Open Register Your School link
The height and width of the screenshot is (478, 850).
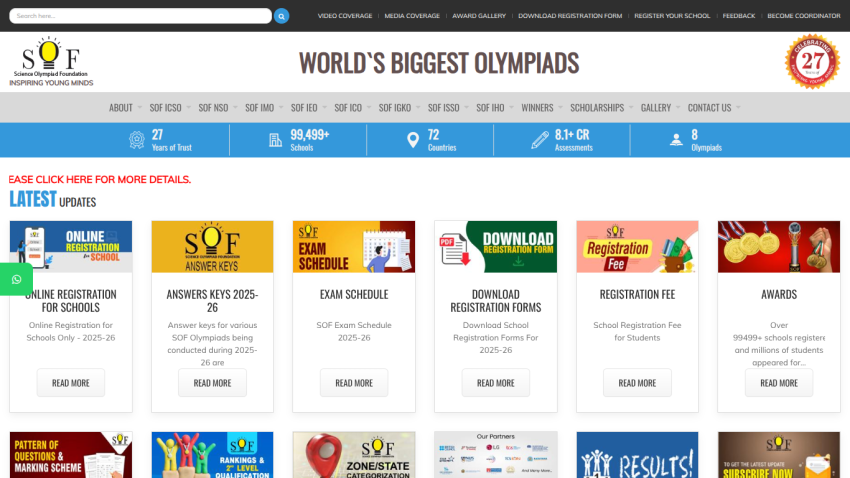672,16
